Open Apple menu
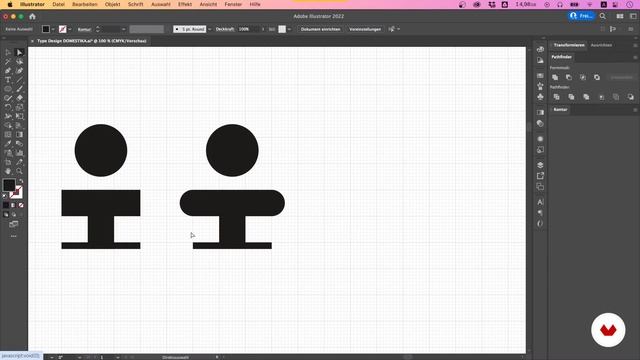 (x=10, y=4)
